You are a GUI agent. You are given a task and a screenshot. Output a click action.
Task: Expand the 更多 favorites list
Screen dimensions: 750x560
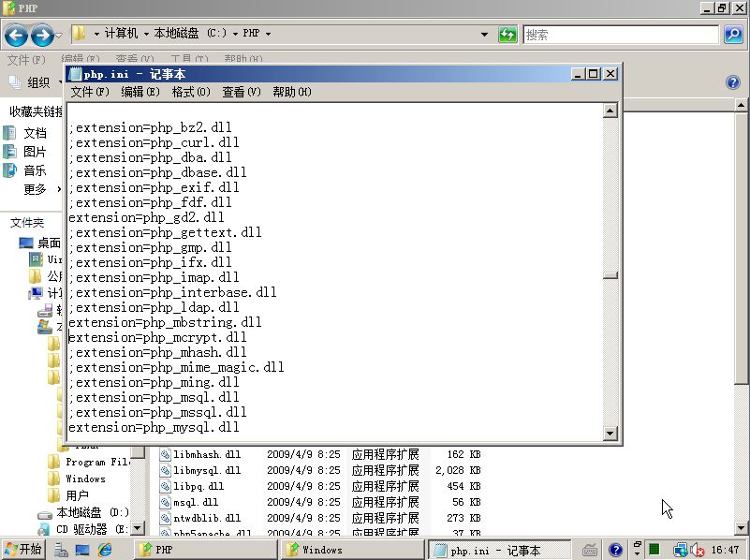pos(41,189)
